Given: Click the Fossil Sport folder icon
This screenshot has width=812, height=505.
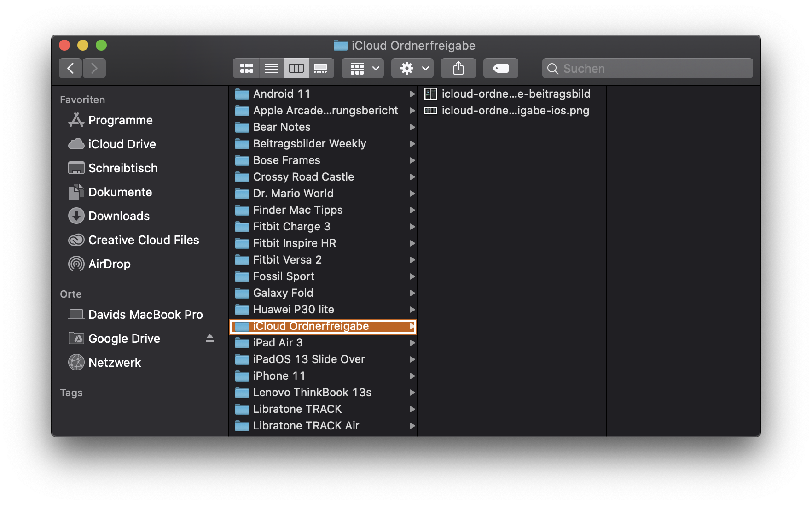Looking at the screenshot, I should (x=242, y=276).
